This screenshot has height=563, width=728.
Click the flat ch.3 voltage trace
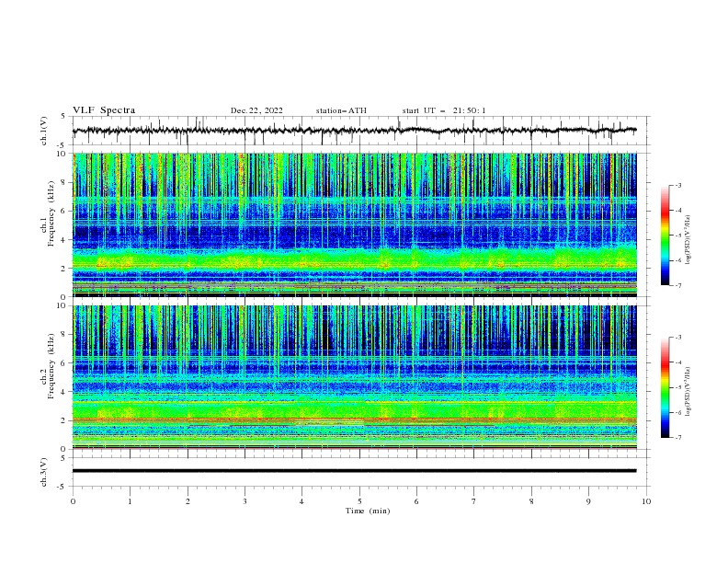pos(354,471)
